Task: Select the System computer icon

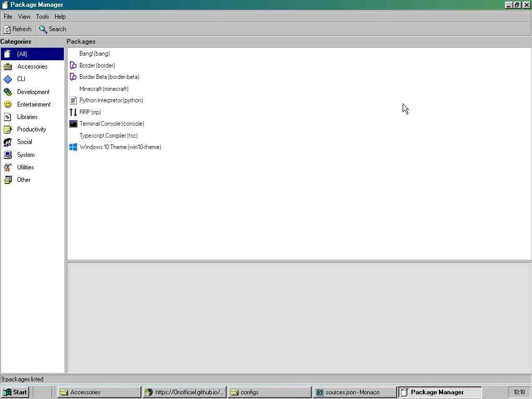Action: click(x=7, y=155)
